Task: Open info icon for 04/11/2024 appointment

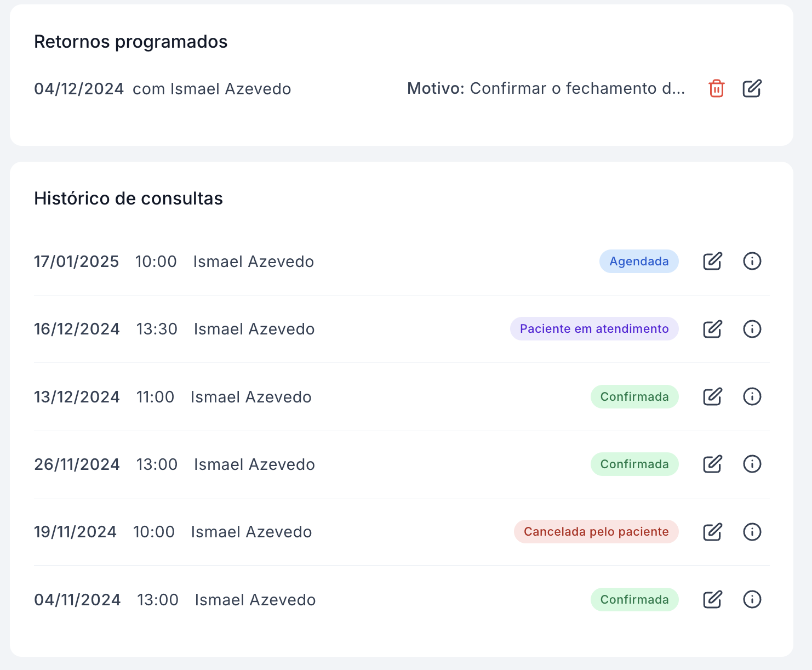Action: click(752, 600)
